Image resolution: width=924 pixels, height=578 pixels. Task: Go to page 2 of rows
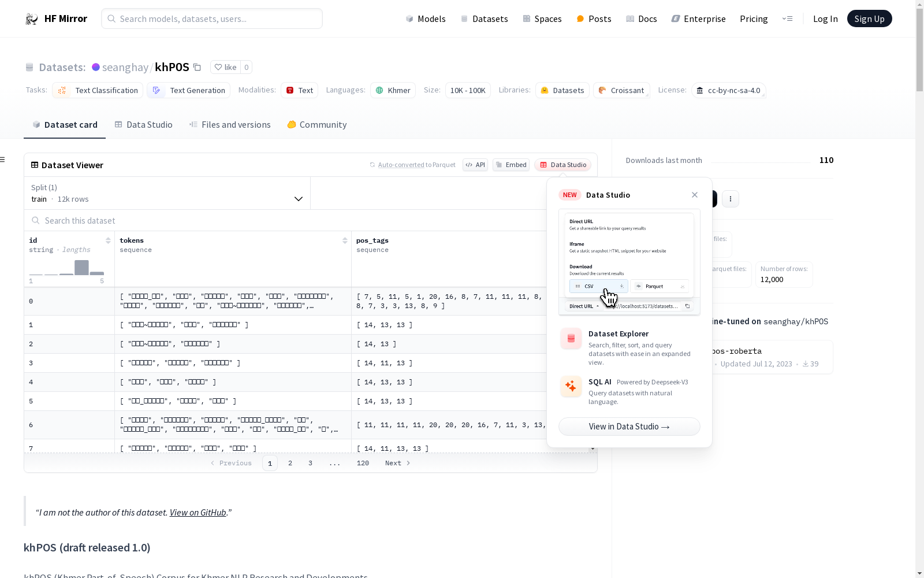pos(290,463)
